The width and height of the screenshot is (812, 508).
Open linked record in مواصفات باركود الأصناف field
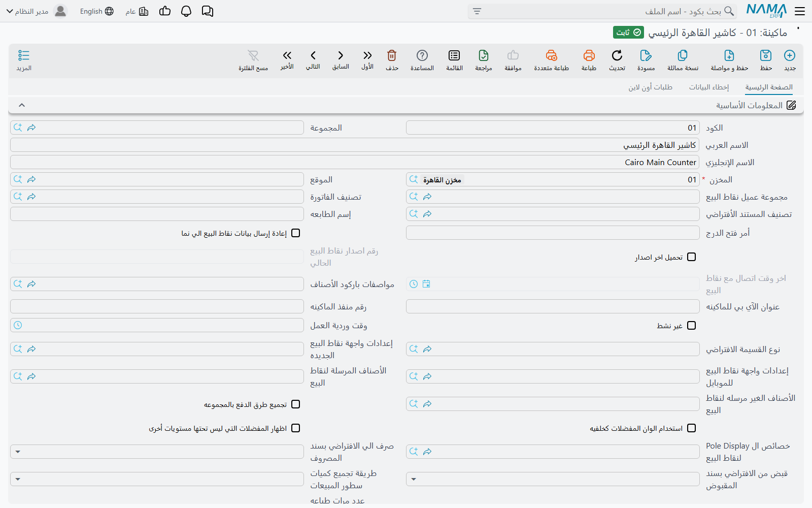(31, 284)
